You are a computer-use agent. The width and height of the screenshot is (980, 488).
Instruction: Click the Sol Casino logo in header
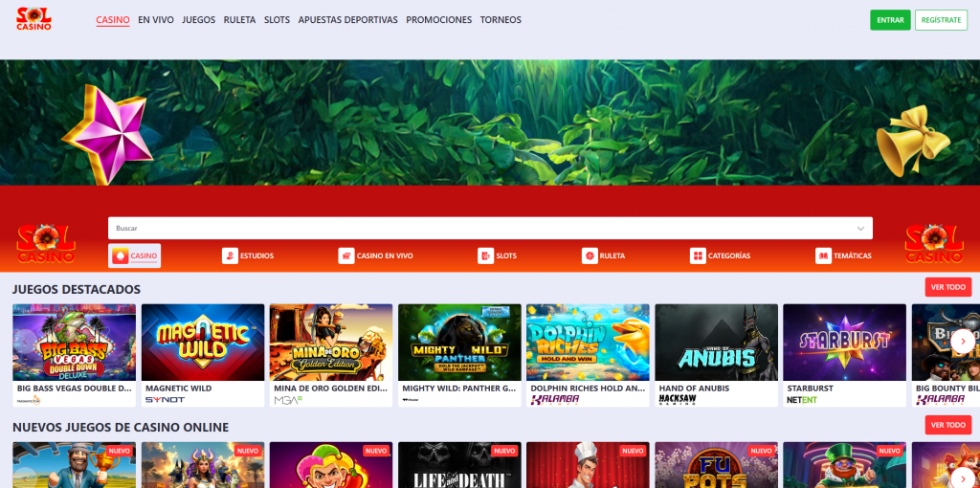click(x=33, y=19)
